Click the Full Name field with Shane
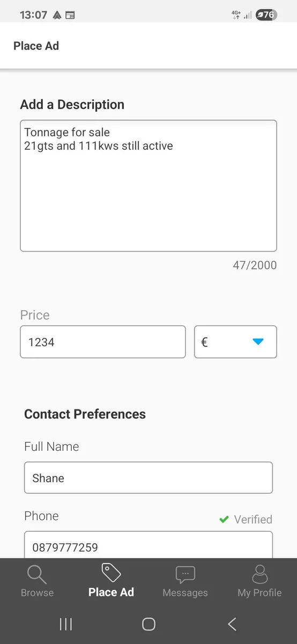Viewport: 297px width, 644px height. [x=148, y=478]
